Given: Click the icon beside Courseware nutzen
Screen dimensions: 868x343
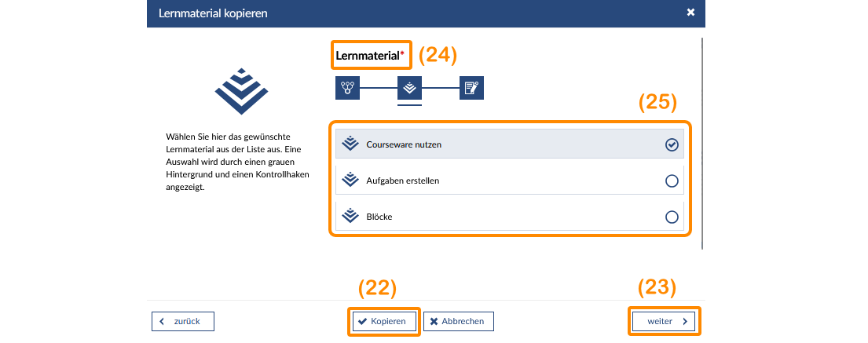Looking at the screenshot, I should point(351,144).
